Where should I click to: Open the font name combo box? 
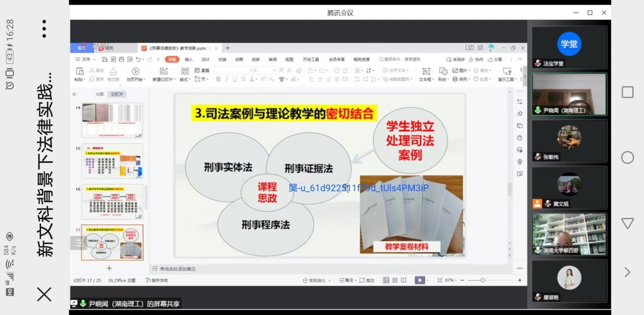235,70
